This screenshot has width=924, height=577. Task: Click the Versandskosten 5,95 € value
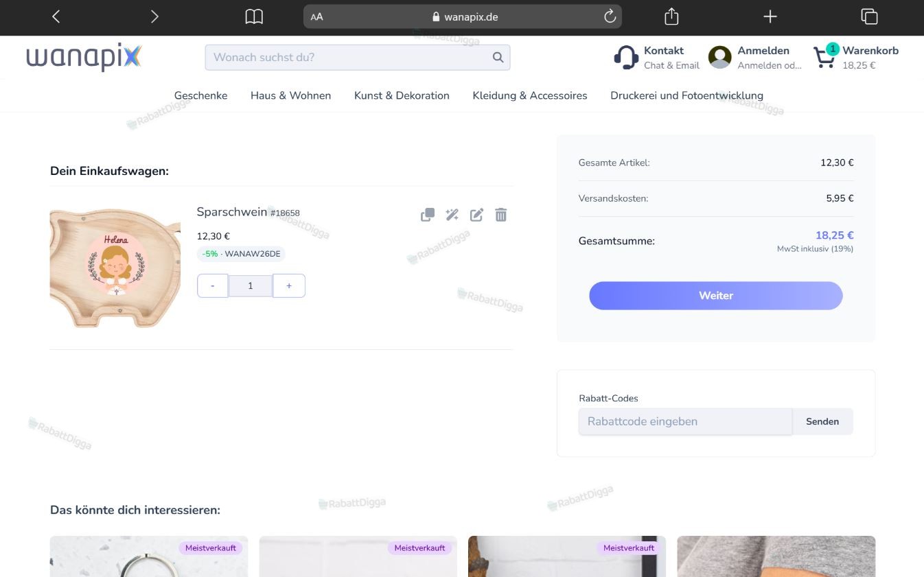(840, 198)
